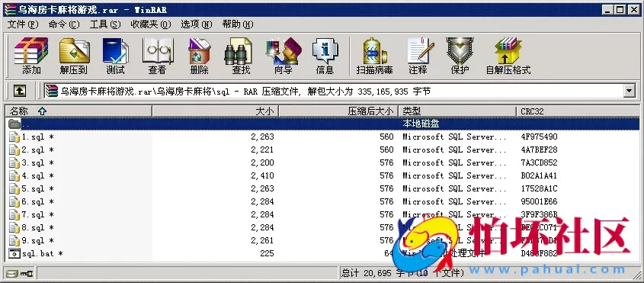644x283 pixels.
Task: Open the 工具(S) menu
Action: [105, 24]
